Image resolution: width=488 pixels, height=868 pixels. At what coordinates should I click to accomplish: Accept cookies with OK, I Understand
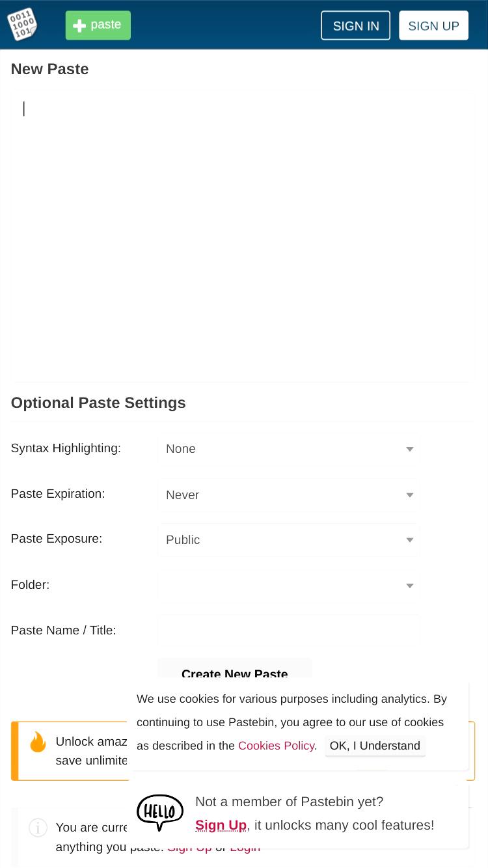[x=375, y=746]
